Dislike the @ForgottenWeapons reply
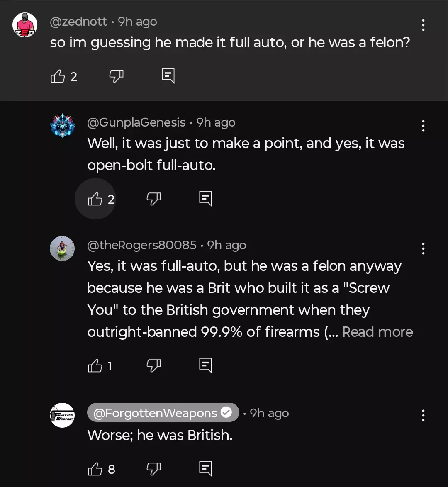 click(154, 469)
